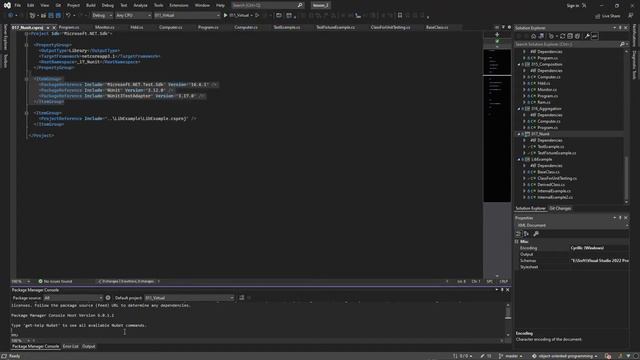640x360 pixels.
Task: Select Ram.cs in Solution Explorer
Action: [x=544, y=102]
